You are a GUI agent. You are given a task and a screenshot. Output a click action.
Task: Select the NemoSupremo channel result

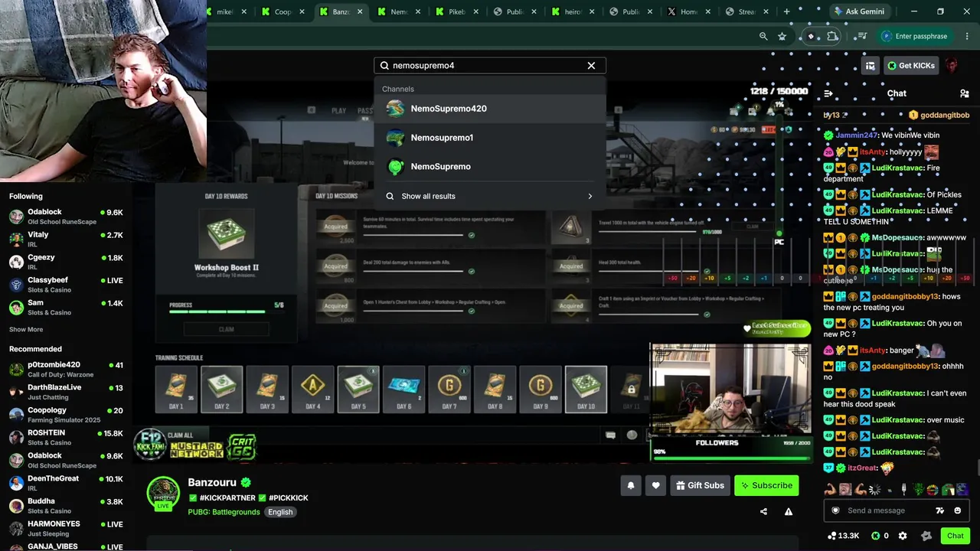490,167
